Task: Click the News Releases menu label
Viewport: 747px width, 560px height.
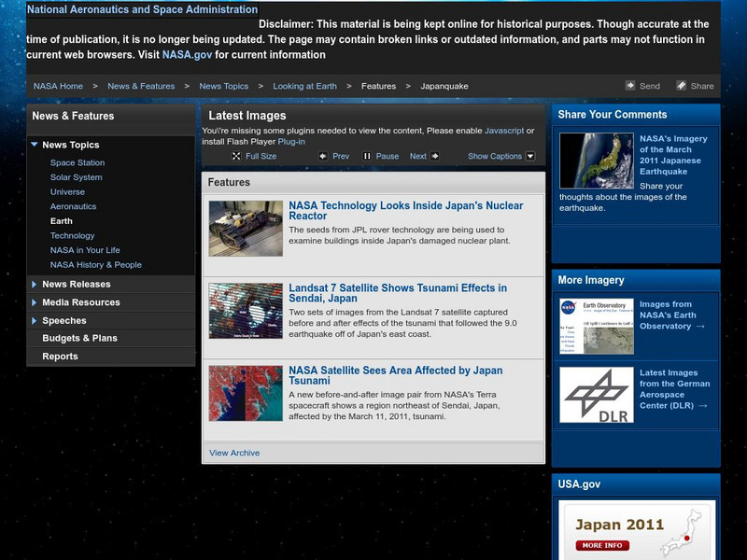Action: coord(77,285)
